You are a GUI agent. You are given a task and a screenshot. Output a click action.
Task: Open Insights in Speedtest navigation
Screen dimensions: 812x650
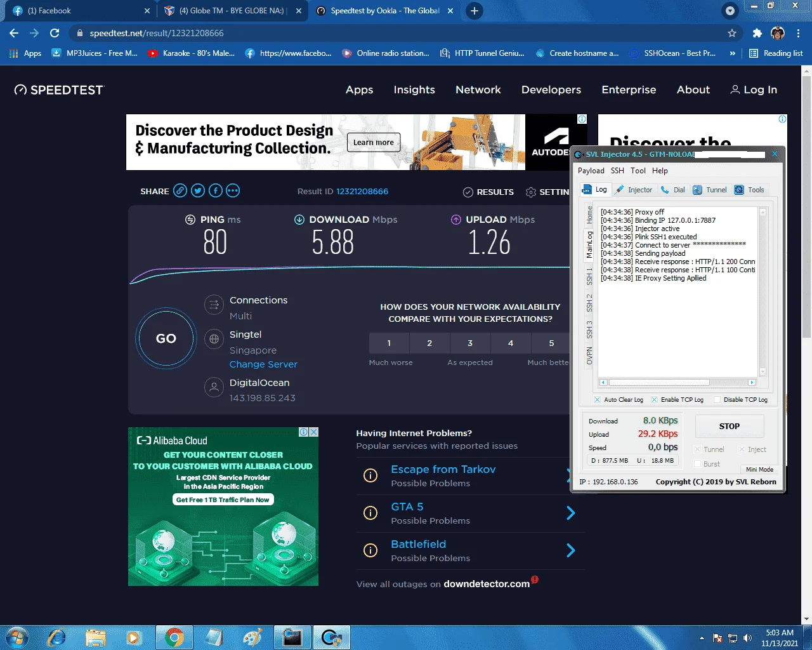414,90
